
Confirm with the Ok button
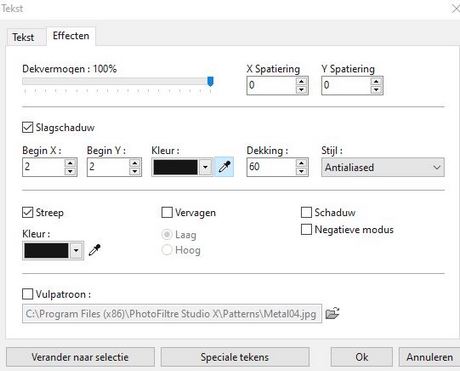coord(362,357)
